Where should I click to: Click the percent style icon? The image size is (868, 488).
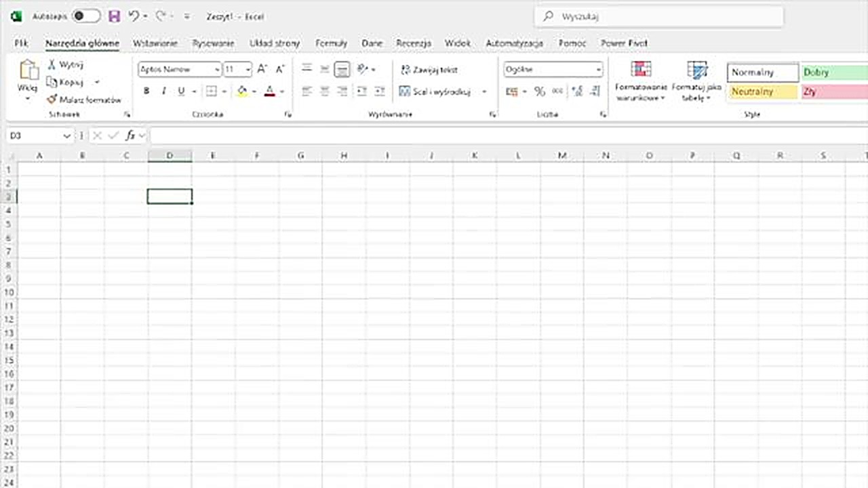(x=539, y=91)
